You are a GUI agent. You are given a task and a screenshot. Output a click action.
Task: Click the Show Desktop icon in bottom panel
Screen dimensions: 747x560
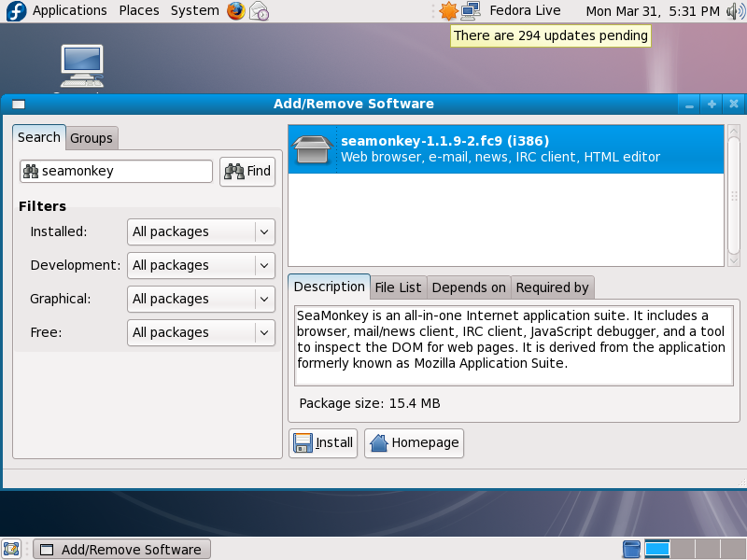click(x=11, y=549)
